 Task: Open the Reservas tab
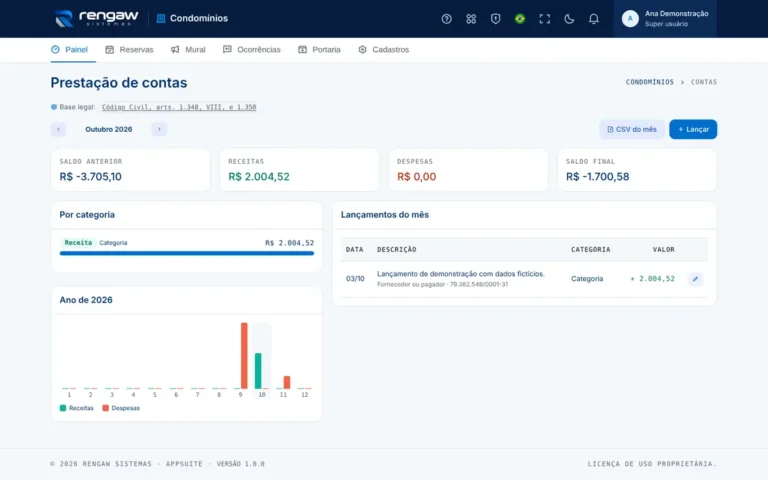click(x=129, y=49)
